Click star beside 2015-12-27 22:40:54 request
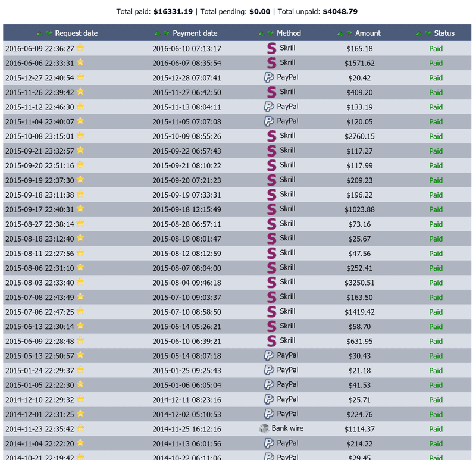Screen dimensions: 476x460 (x=80, y=77)
